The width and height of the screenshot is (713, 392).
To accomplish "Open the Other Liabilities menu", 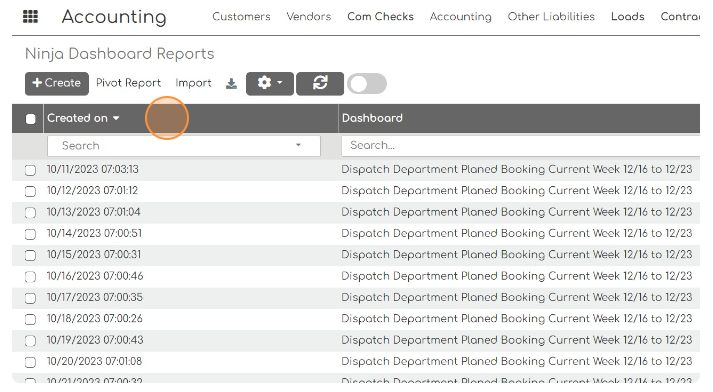I will (x=551, y=17).
